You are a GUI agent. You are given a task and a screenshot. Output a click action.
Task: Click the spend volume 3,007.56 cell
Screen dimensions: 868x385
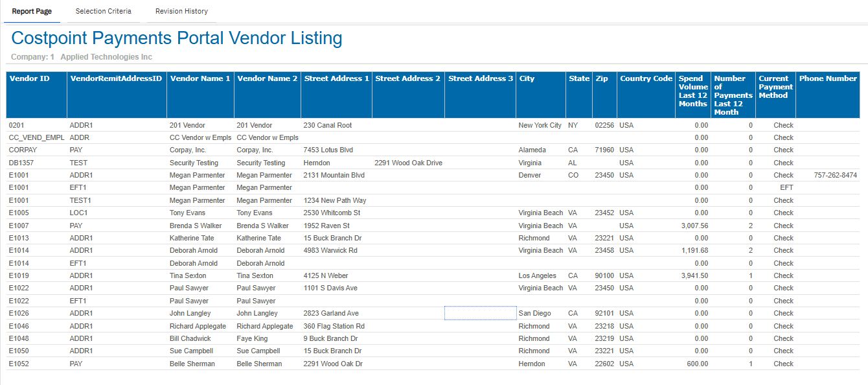694,226
